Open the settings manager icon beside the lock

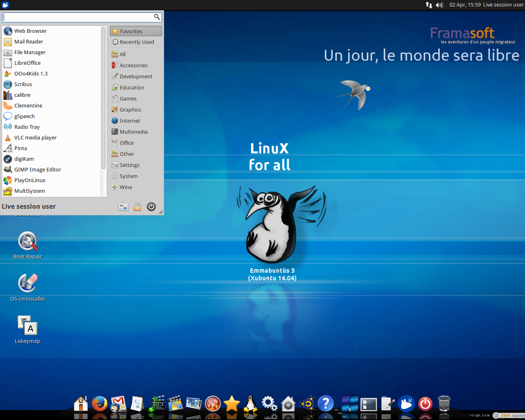click(x=123, y=207)
